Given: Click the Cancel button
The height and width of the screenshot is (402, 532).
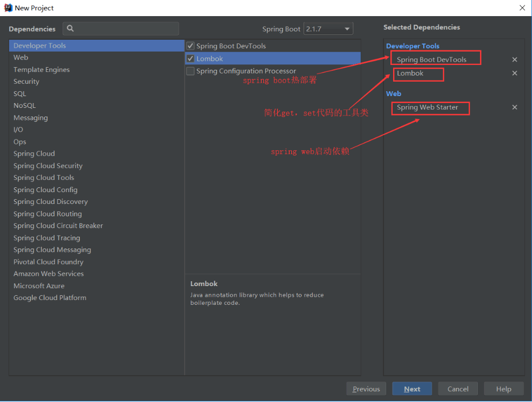Looking at the screenshot, I should [x=457, y=389].
